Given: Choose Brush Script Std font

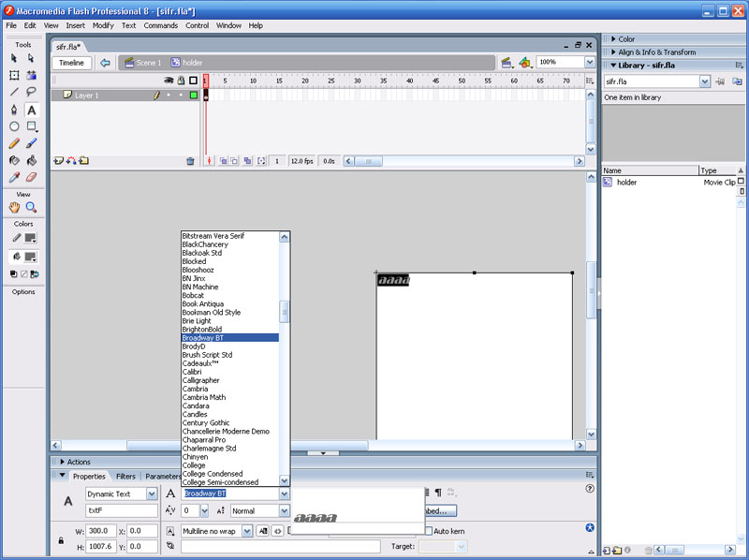Looking at the screenshot, I should pos(207,355).
